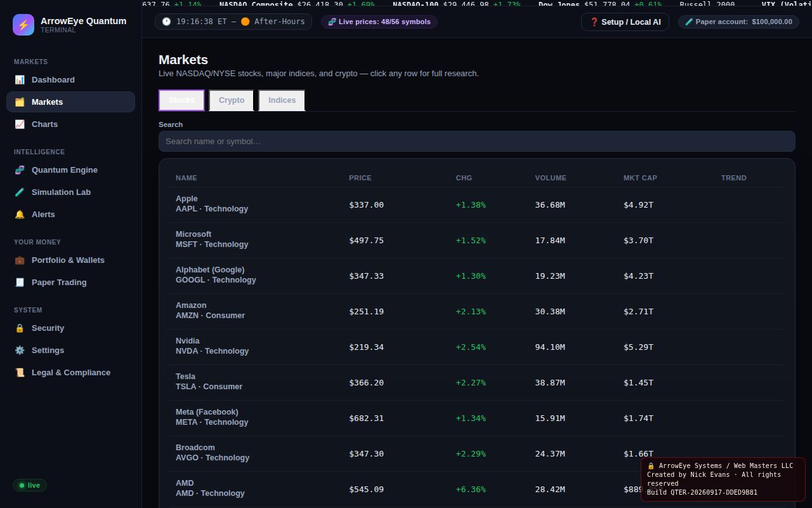Select the Charts sidebar icon

pos(20,124)
